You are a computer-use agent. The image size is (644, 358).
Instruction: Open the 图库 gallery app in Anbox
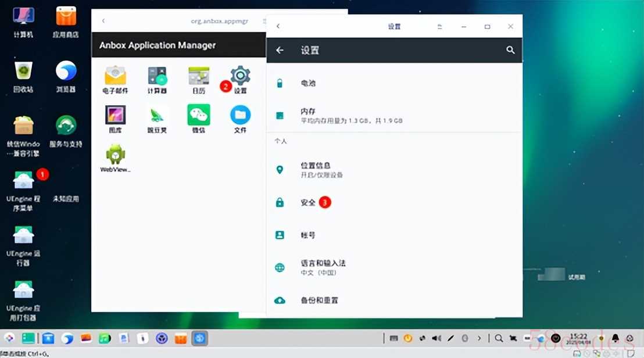coord(116,119)
